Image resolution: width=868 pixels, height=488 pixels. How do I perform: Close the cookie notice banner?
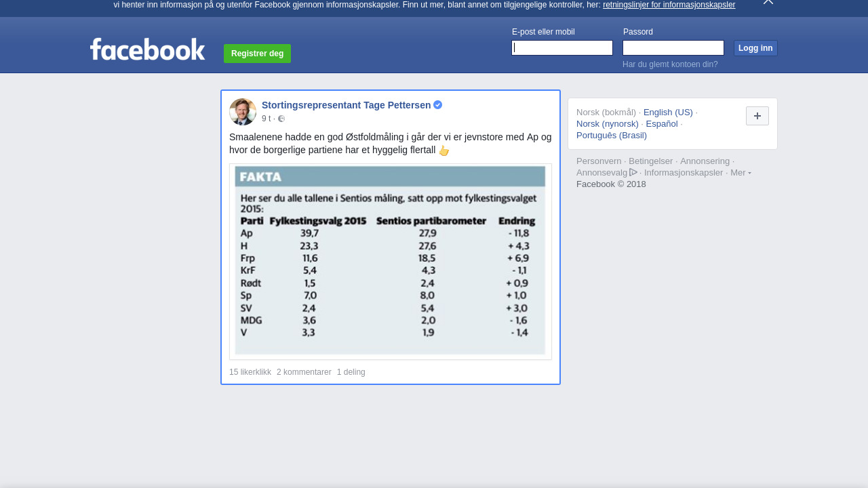click(768, 2)
